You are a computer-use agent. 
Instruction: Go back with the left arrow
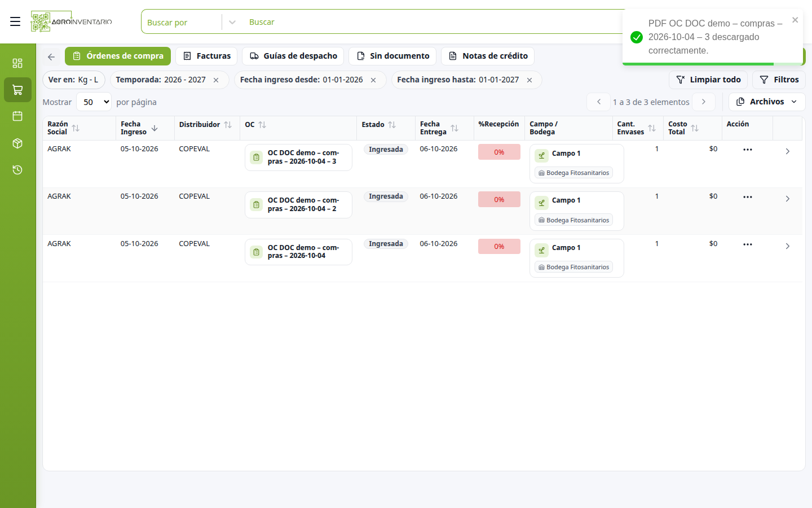(51, 56)
